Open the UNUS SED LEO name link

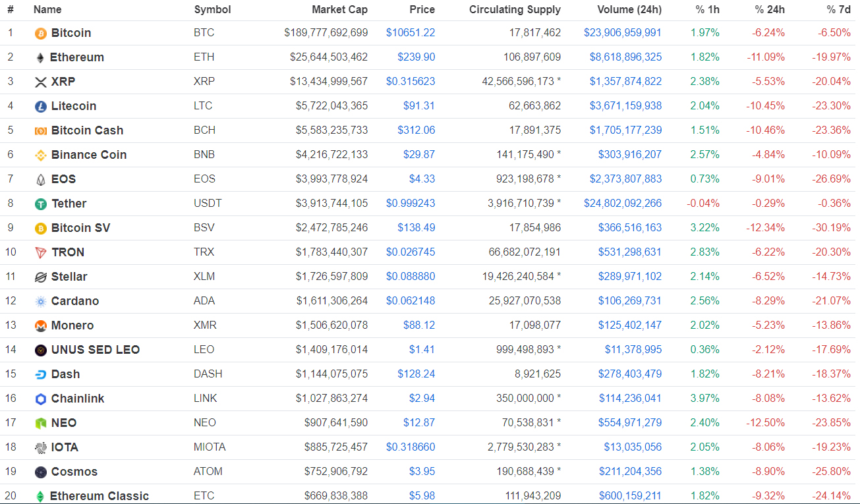coord(96,350)
